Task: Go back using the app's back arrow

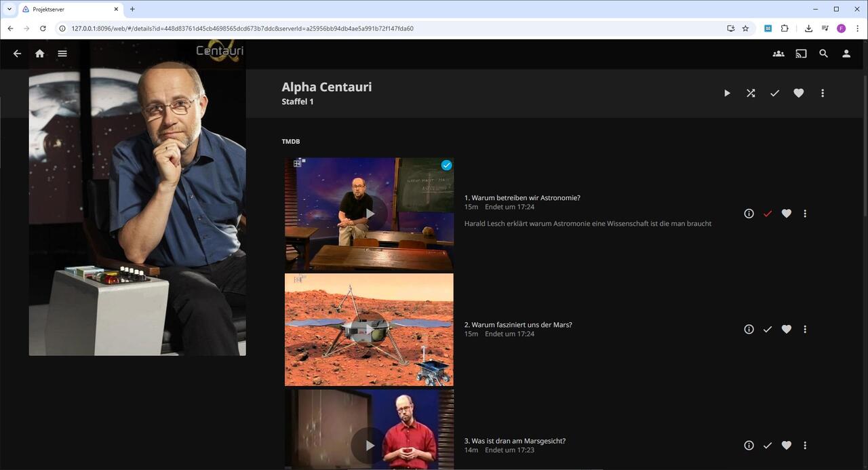Action: [18, 54]
